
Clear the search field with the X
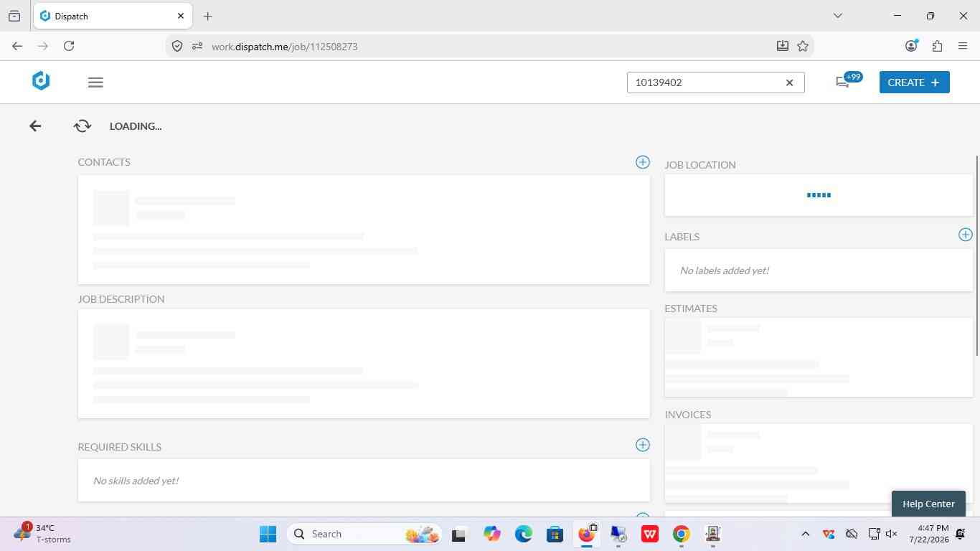click(789, 83)
